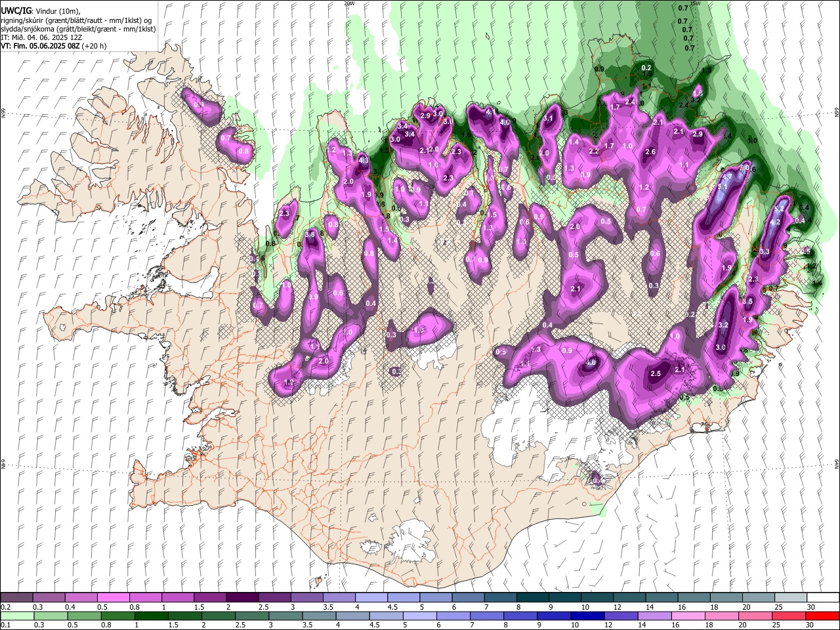Select the '5.1' precipitation value on the map
The image size is (840, 630).
(x=723, y=187)
